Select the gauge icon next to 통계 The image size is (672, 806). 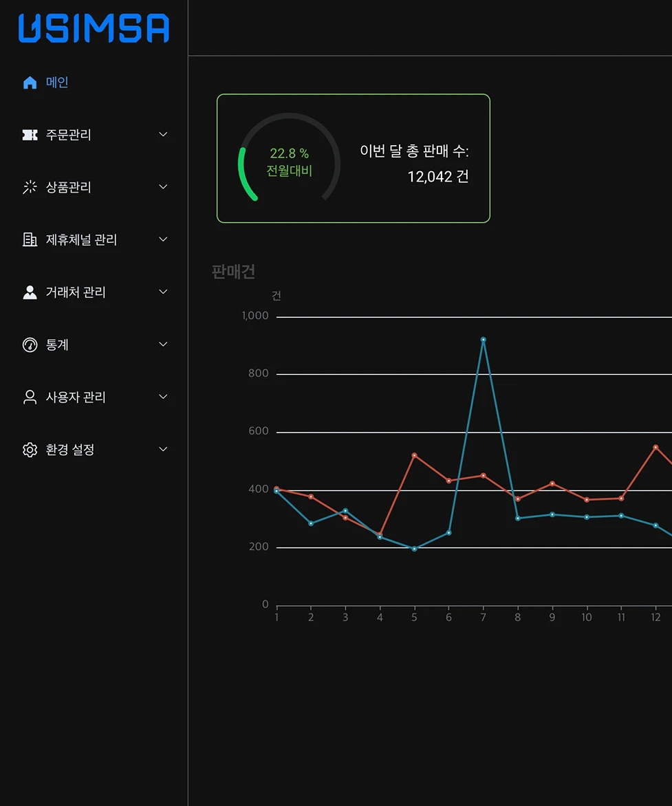click(29, 344)
